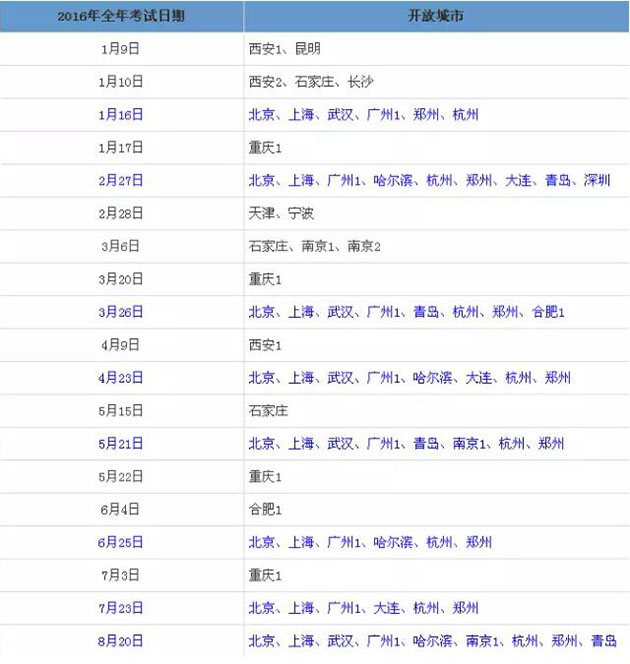Click 合肥1 in the 3月26日 row

pyautogui.click(x=548, y=312)
